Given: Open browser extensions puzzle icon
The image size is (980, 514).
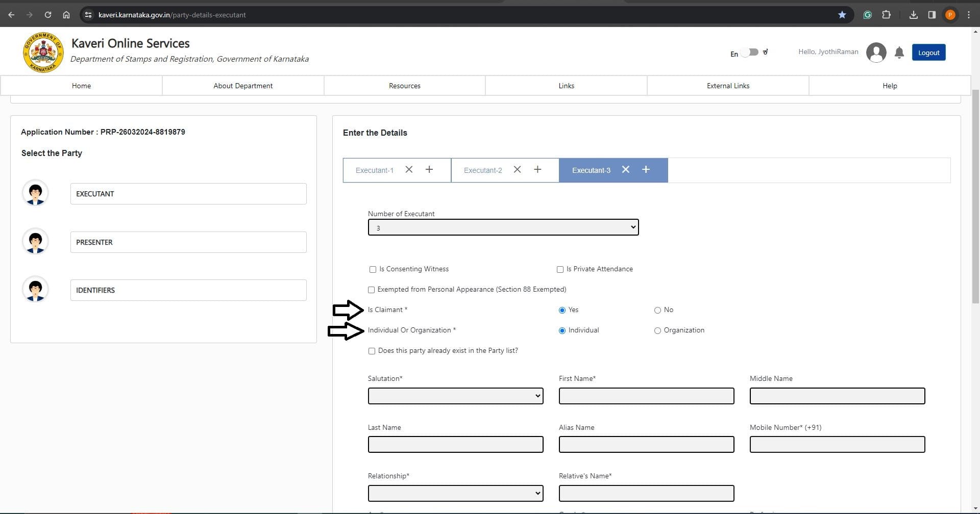Looking at the screenshot, I should click(887, 15).
